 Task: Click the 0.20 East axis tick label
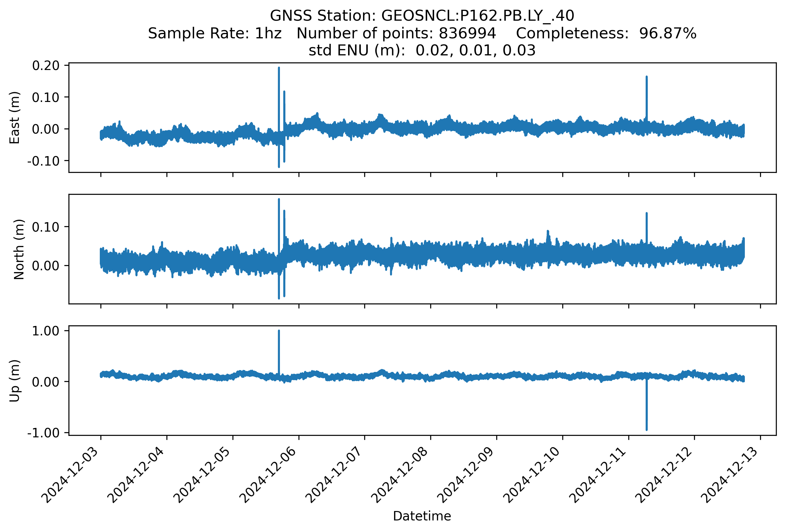[46, 65]
